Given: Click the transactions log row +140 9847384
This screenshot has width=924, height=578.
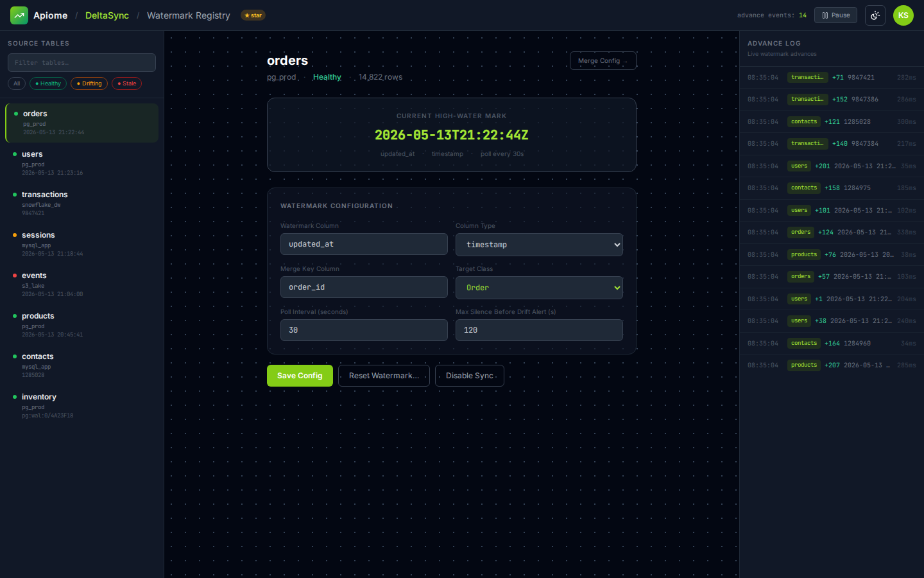Looking at the screenshot, I should 832,144.
